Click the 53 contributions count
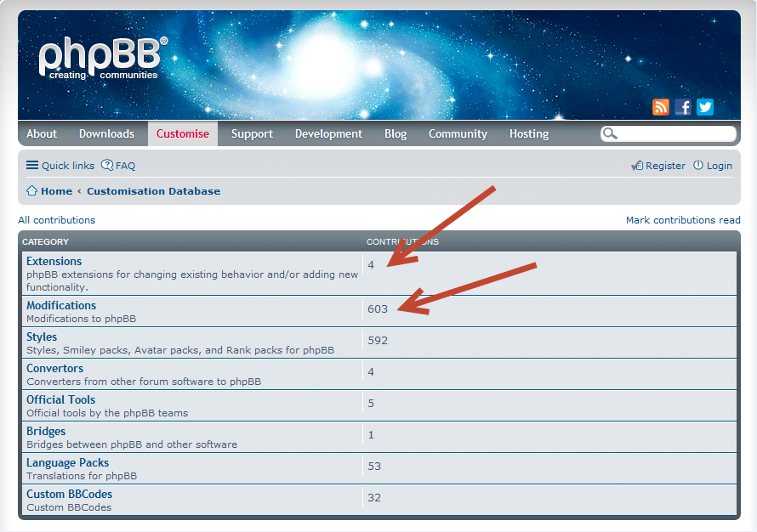 click(374, 466)
